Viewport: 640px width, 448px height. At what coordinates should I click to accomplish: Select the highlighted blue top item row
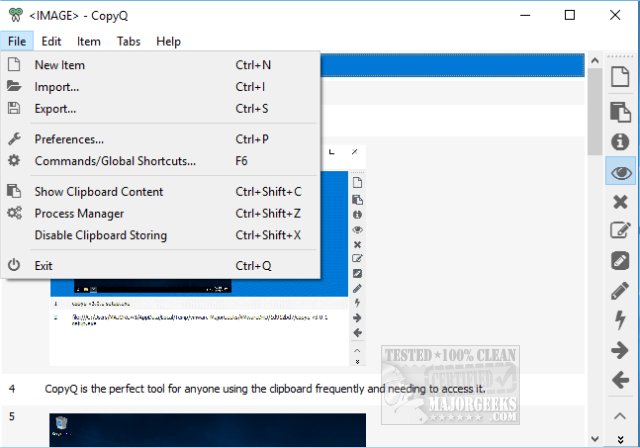coord(452,65)
